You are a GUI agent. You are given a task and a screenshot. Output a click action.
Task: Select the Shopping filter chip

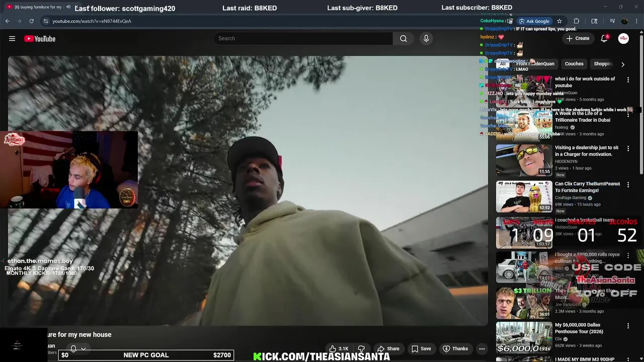tap(603, 64)
